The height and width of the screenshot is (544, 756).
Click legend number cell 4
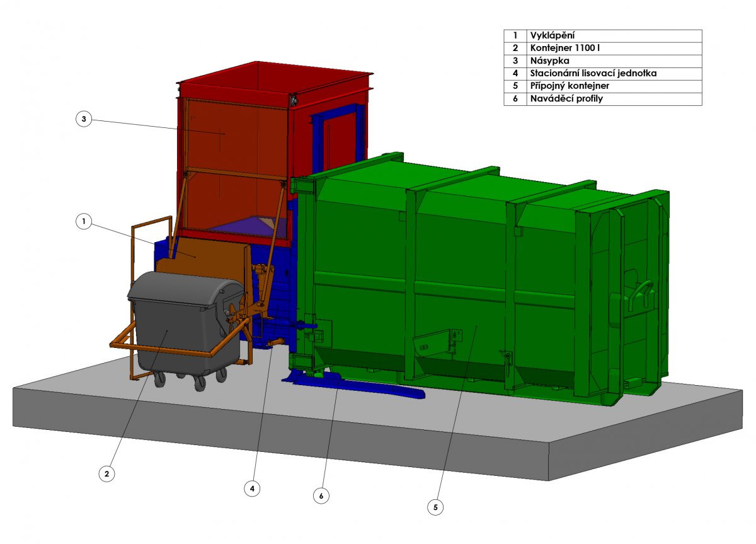[x=515, y=74]
